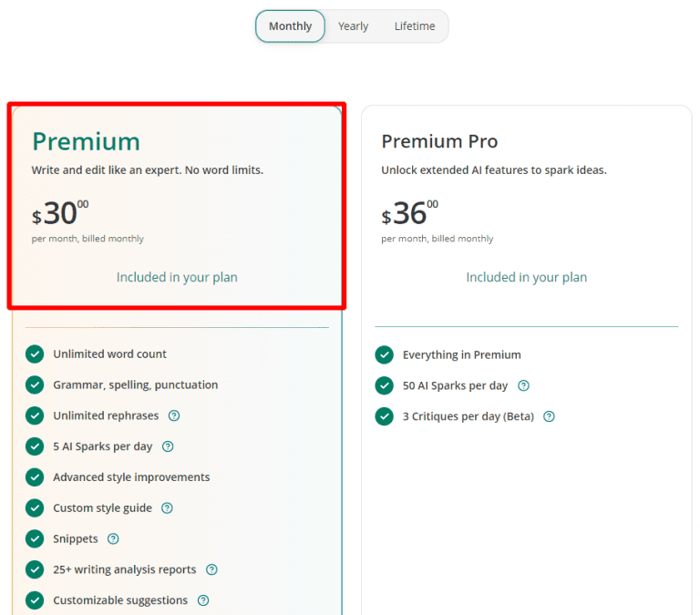
Task: Click help icon beside 5 AI Sparks per day
Action: (x=168, y=446)
